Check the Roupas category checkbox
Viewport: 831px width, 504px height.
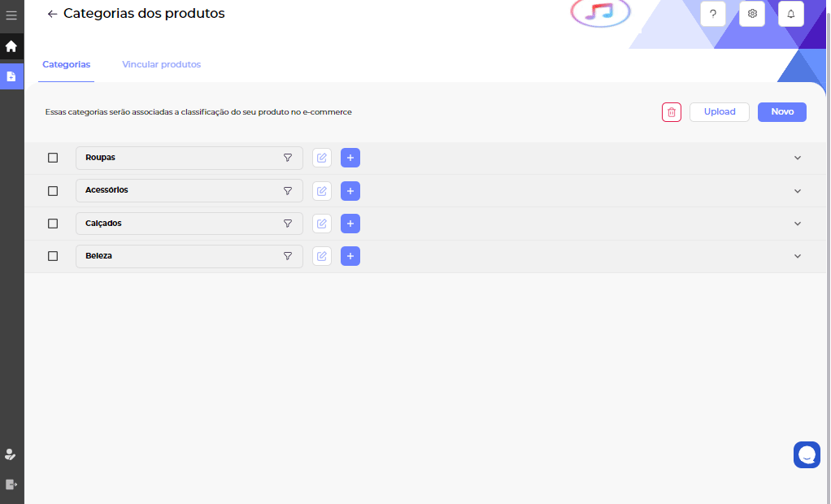point(53,158)
